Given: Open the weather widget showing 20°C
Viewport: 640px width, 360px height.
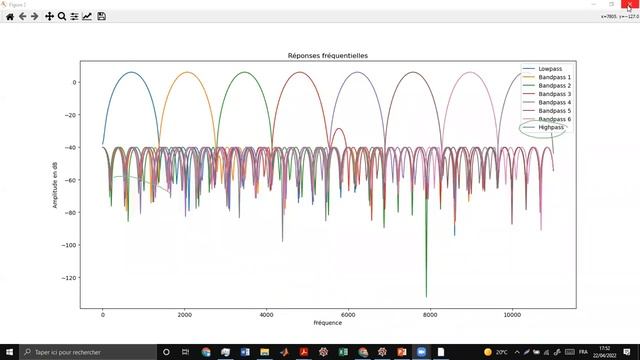Looking at the screenshot, I should pyautogui.click(x=496, y=352).
